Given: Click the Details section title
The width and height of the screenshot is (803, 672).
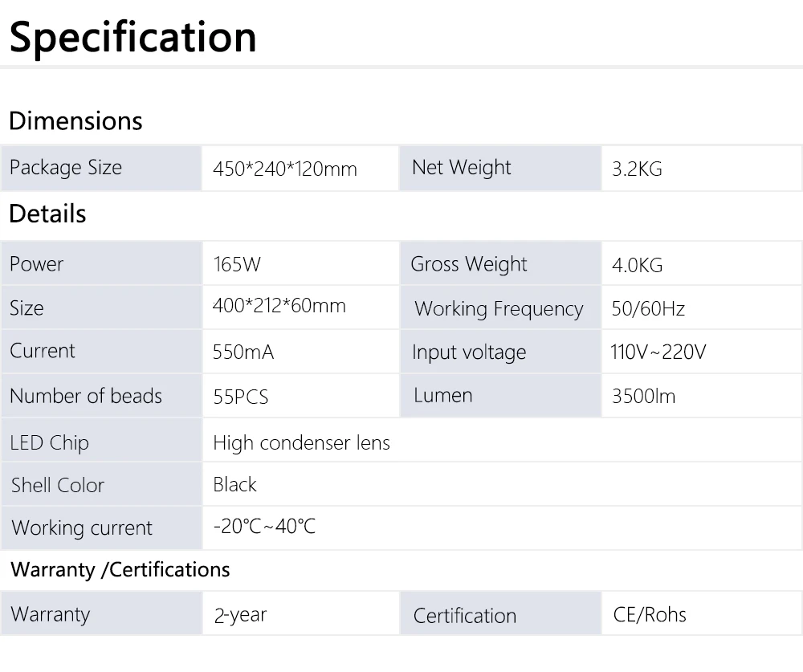Looking at the screenshot, I should (47, 214).
